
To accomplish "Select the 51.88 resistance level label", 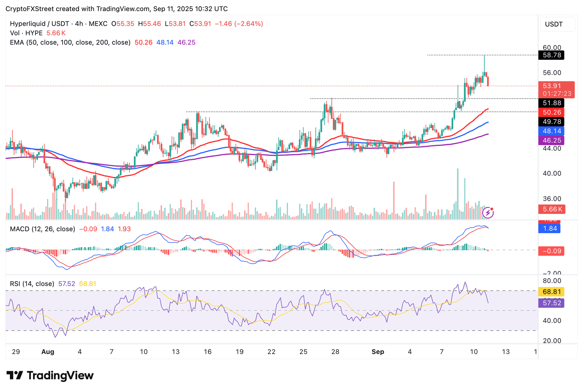I will pyautogui.click(x=551, y=103).
